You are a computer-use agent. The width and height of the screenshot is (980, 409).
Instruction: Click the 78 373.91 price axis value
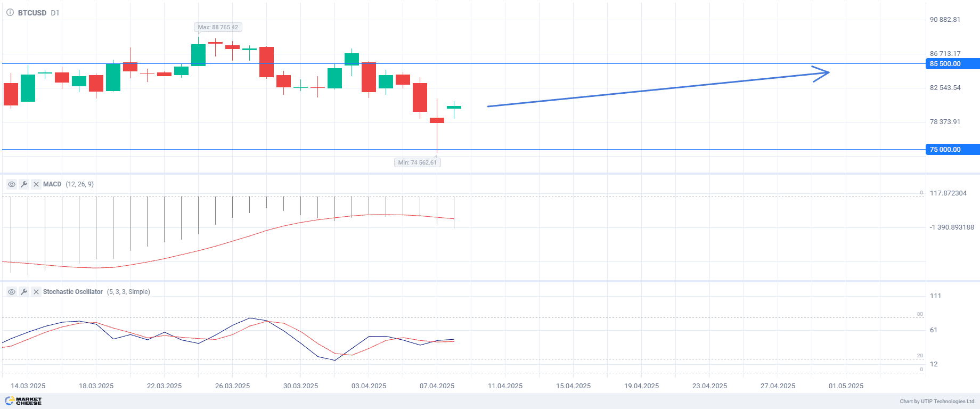[945, 122]
